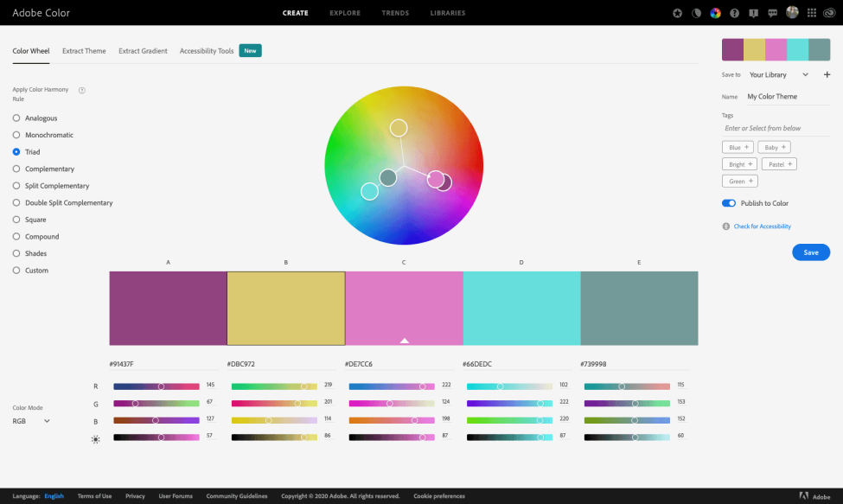Switch to the Extract Theme tab
Viewport: 843px width, 504px height.
tap(84, 51)
